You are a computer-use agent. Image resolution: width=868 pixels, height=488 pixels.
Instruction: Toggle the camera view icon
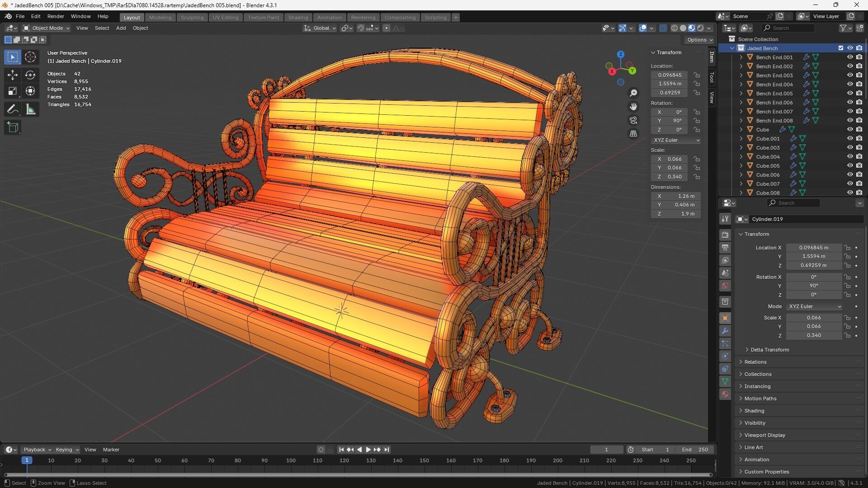633,120
